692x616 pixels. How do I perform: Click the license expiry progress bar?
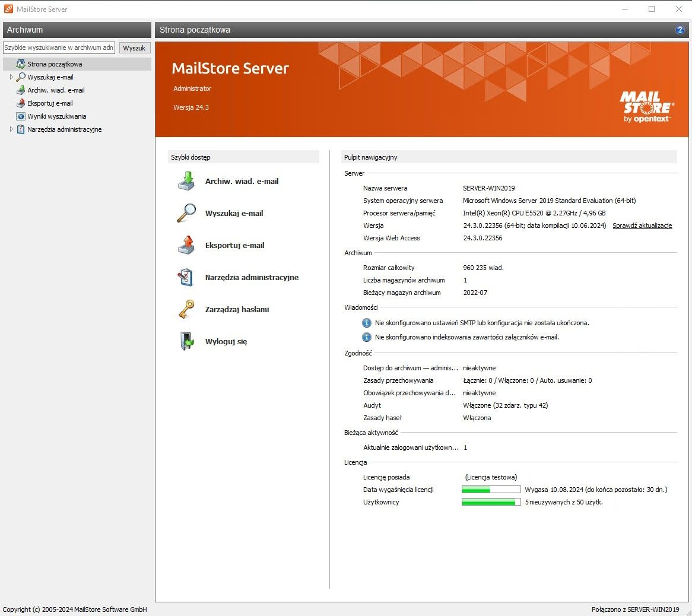point(491,490)
